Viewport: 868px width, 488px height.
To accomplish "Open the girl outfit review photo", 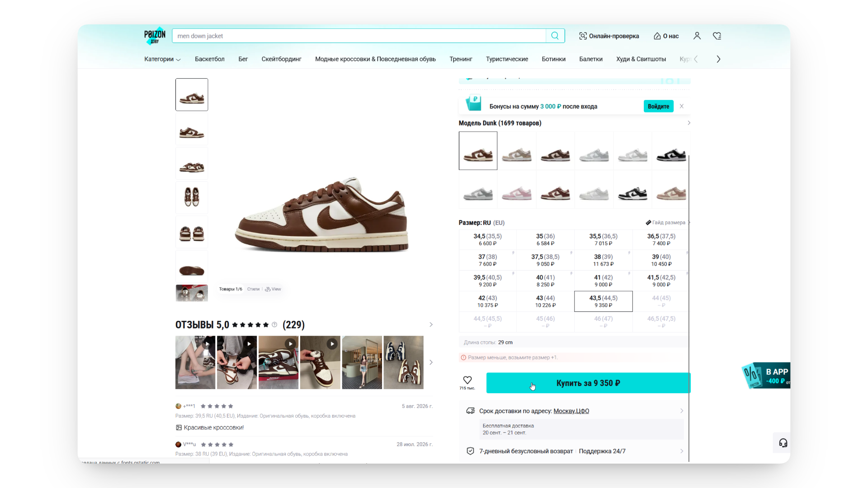I will click(362, 362).
